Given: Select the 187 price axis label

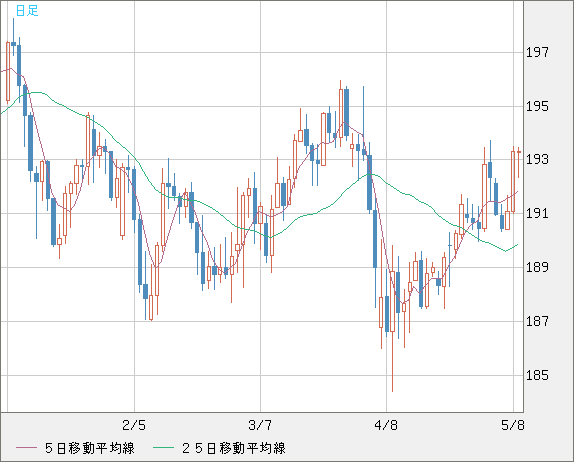Looking at the screenshot, I should point(537,321).
